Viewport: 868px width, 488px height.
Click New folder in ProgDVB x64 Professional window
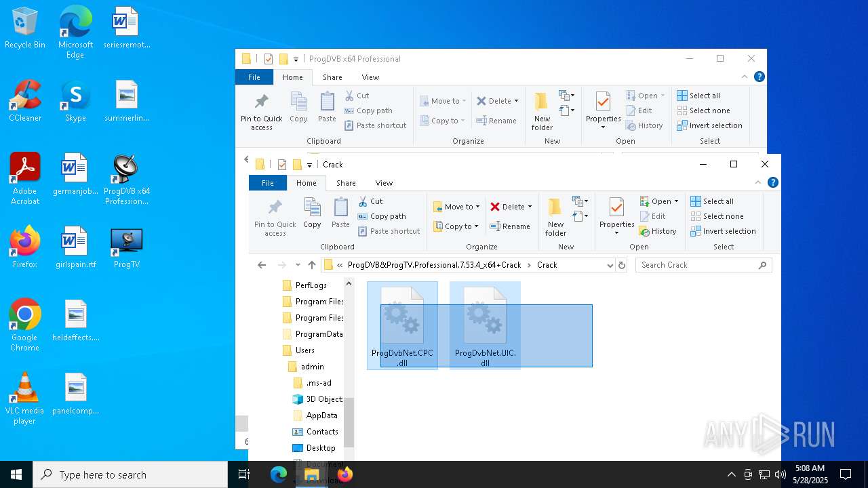coord(542,111)
